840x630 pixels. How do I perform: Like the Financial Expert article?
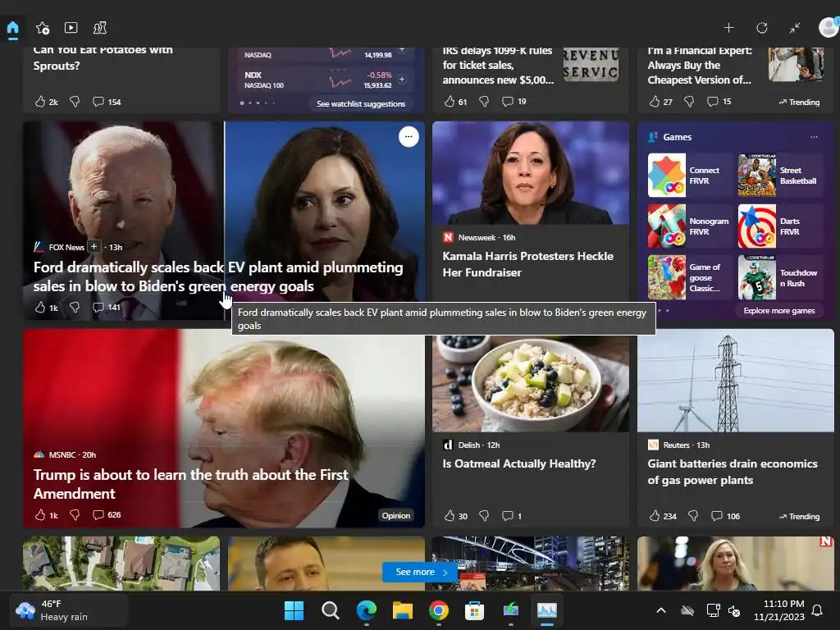tap(655, 101)
